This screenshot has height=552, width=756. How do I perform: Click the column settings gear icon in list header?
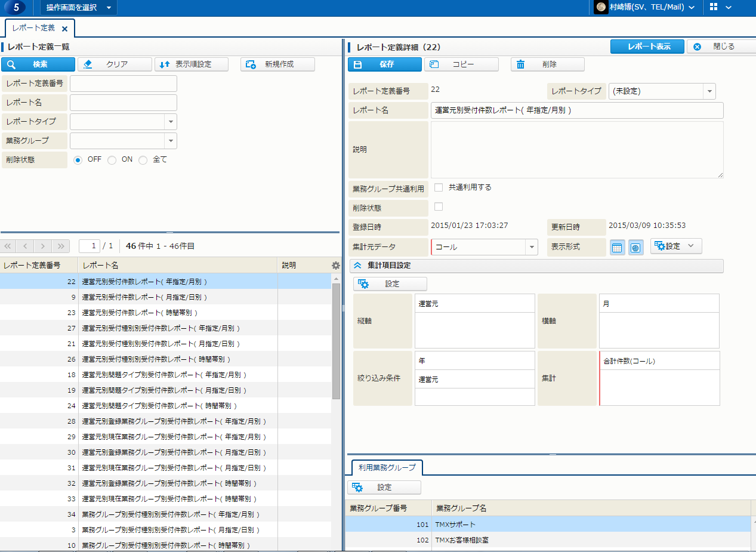point(335,265)
